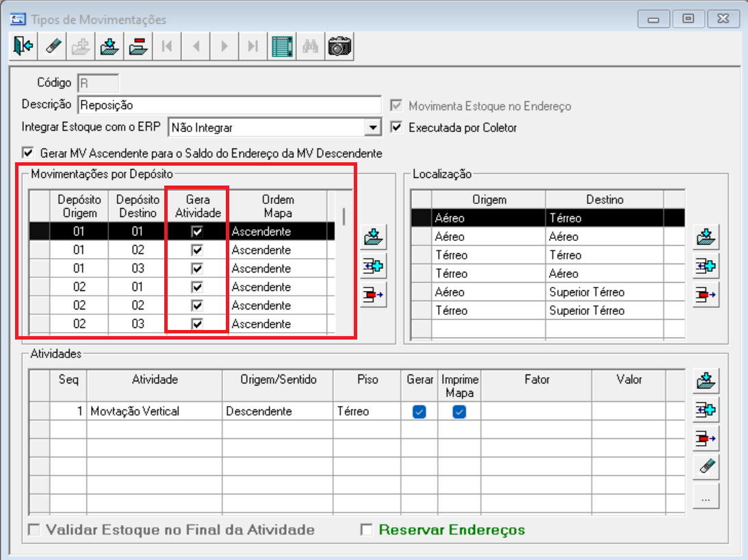Remove row in Atividades panel
Screen dimensions: 748x560
(706, 438)
